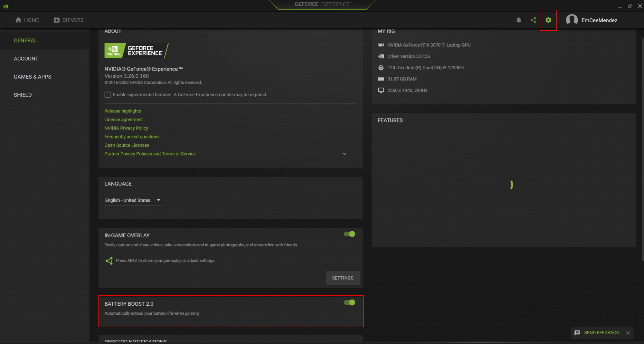Turn off the In-Game Overlay toggle
The image size is (644, 344).
pos(349,234)
